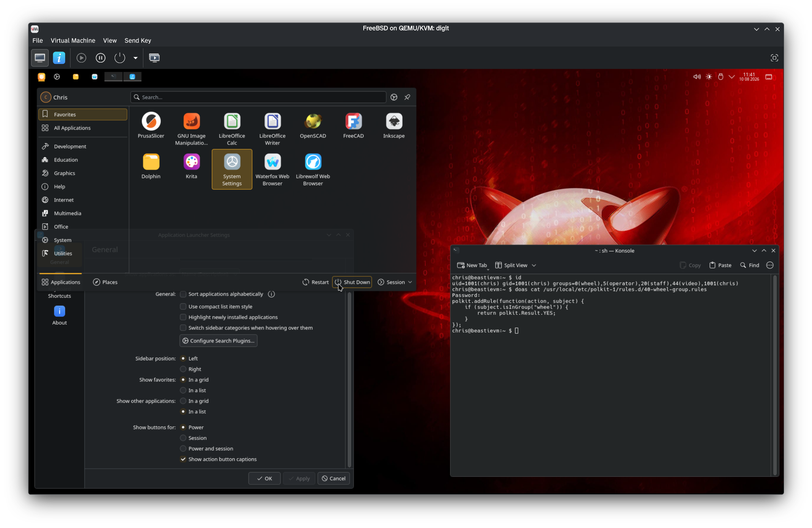Launch LibreOffice Calc
The image size is (812, 528).
coord(232,129)
